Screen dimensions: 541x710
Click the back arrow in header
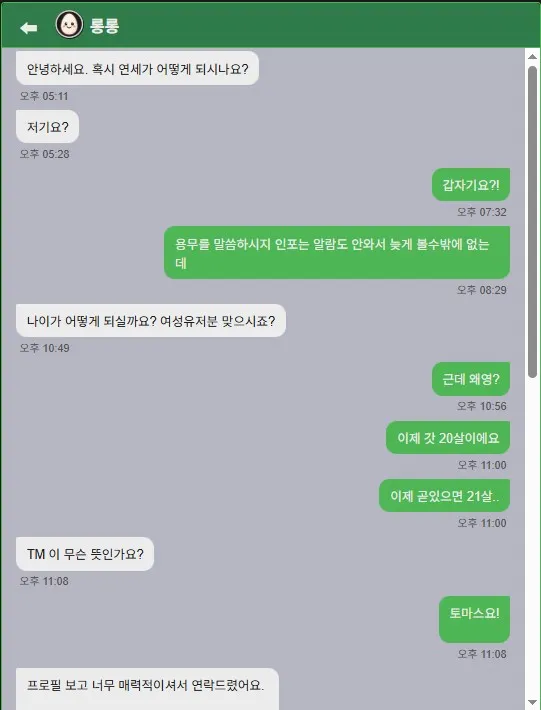[29, 28]
